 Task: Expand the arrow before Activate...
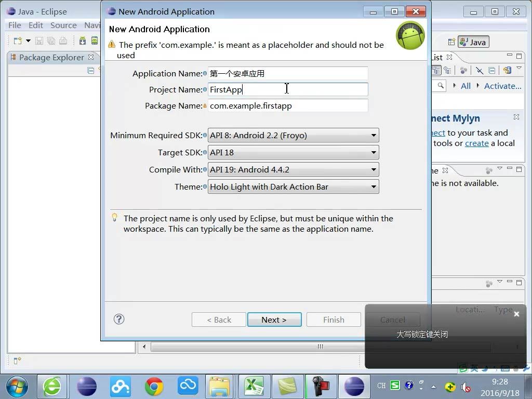478,86
